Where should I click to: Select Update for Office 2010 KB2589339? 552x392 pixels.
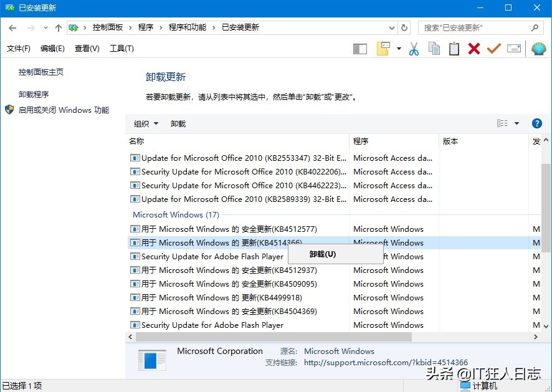(333, 199)
